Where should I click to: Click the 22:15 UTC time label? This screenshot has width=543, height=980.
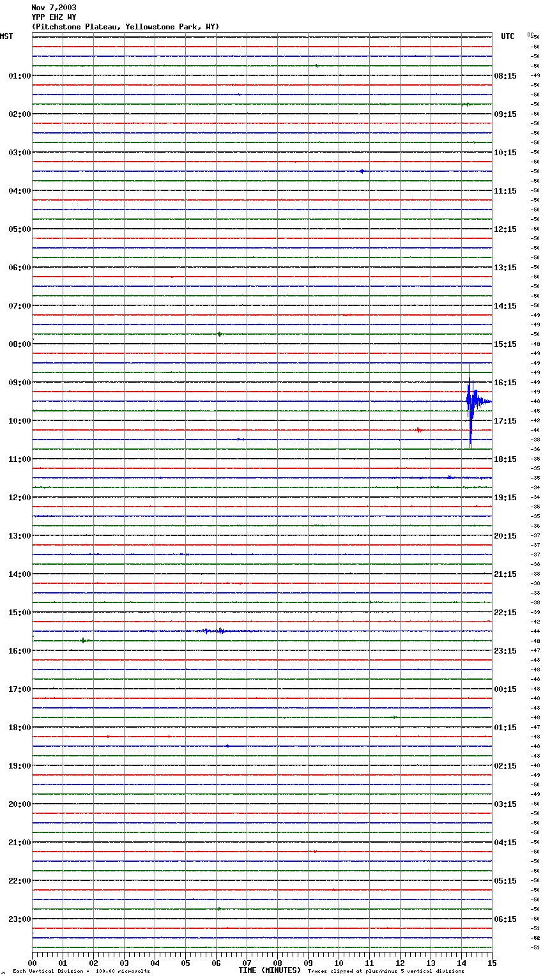[x=505, y=613]
